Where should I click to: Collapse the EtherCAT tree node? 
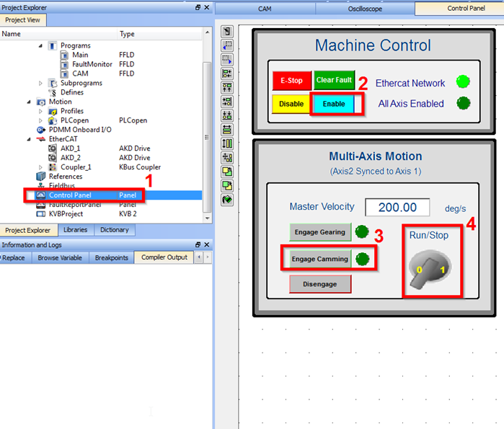pyautogui.click(x=29, y=139)
